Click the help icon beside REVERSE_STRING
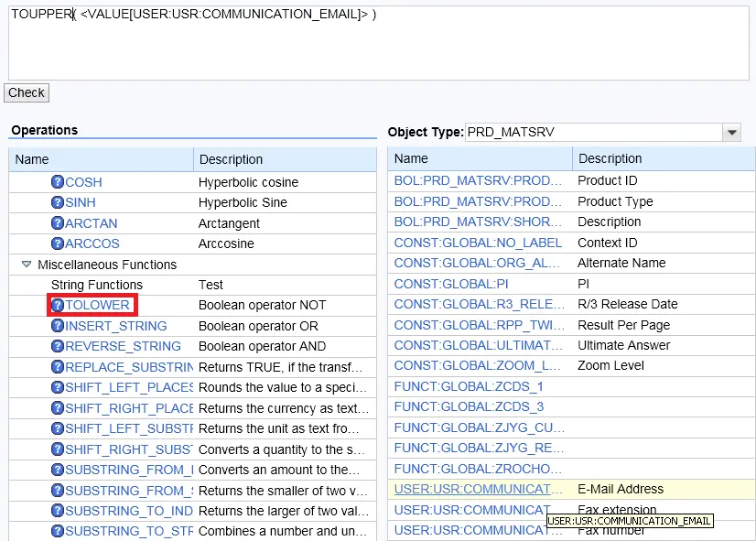 (58, 346)
